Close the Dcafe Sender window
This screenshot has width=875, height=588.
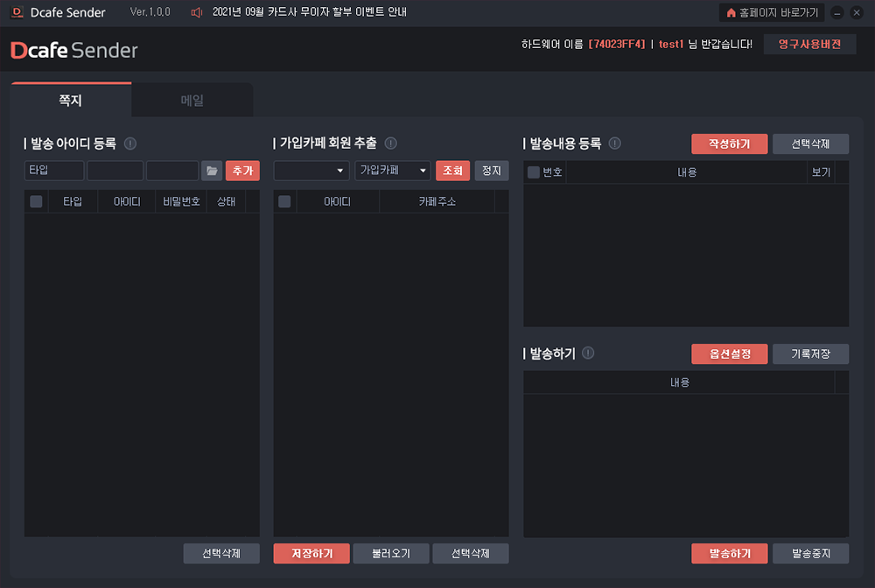[857, 13]
